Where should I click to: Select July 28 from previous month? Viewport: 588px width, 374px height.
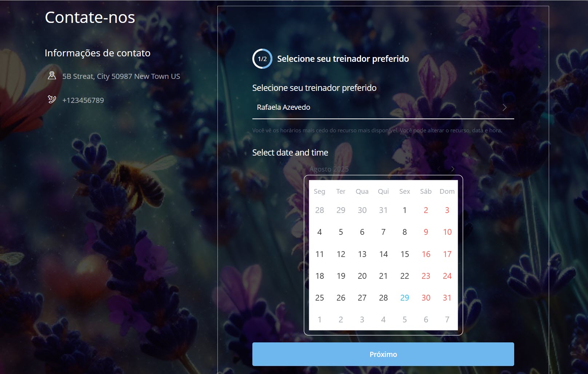tap(319, 210)
